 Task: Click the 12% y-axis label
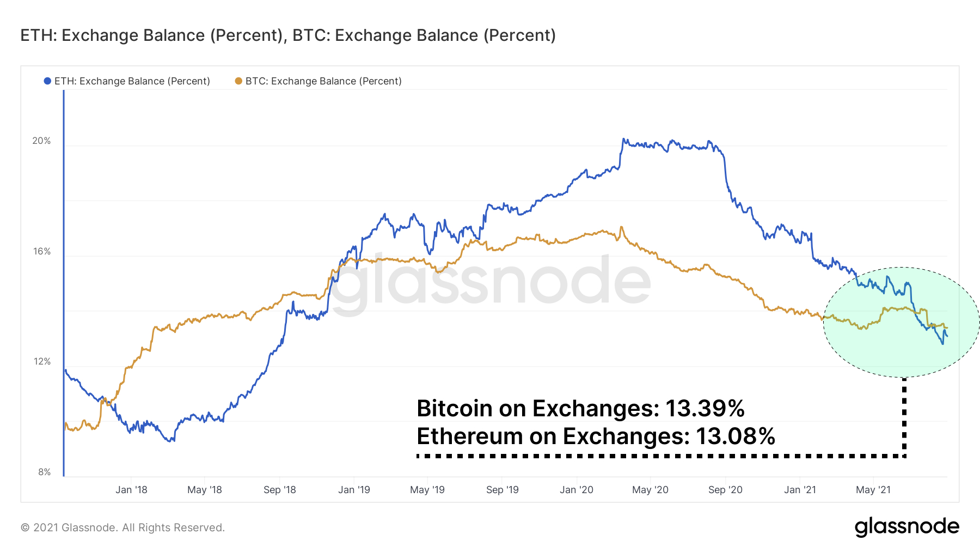point(42,361)
